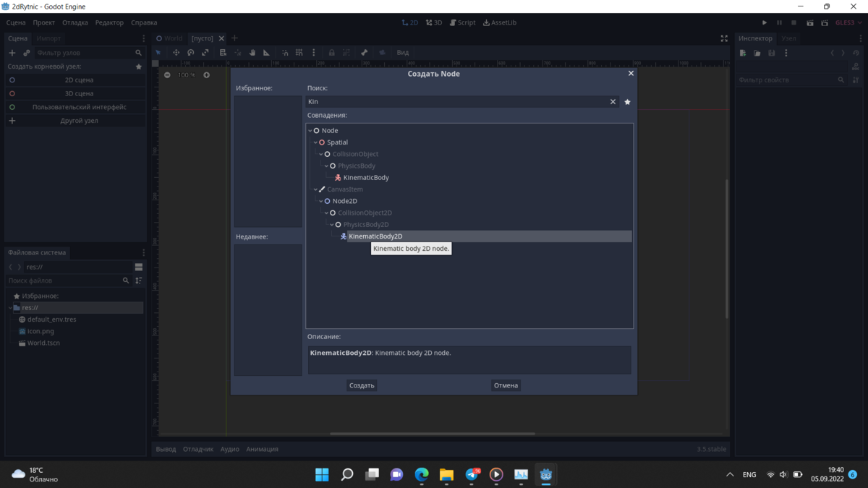Collapse the PhysicsBody2D branch
This screenshot has height=488, width=868.
(332, 225)
